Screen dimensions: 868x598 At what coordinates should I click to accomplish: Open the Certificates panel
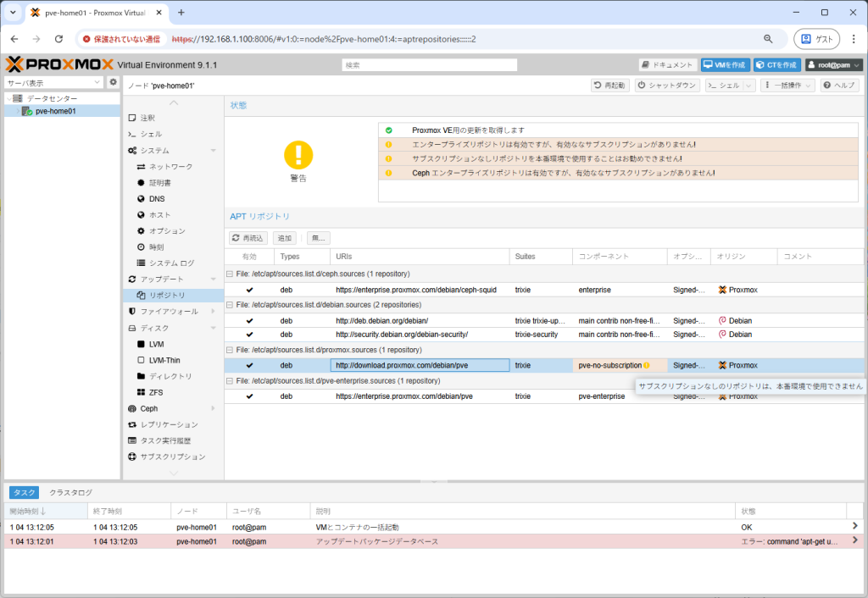[162, 182]
